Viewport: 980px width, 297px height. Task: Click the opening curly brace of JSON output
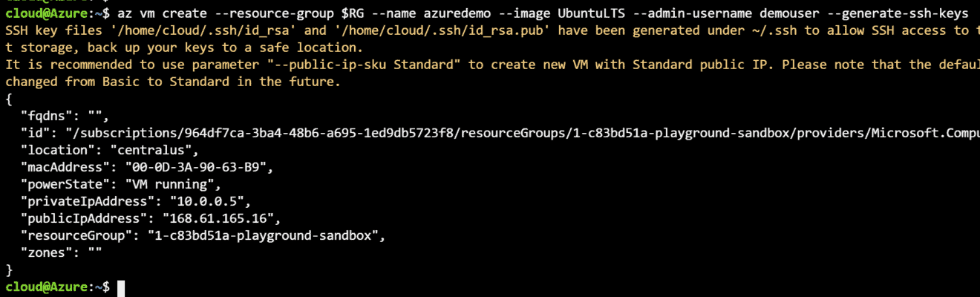[9, 99]
